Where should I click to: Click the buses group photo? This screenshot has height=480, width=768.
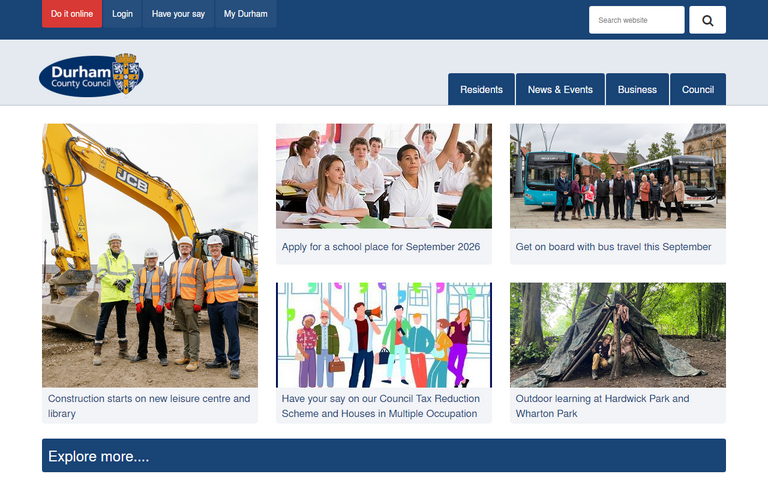[618, 176]
